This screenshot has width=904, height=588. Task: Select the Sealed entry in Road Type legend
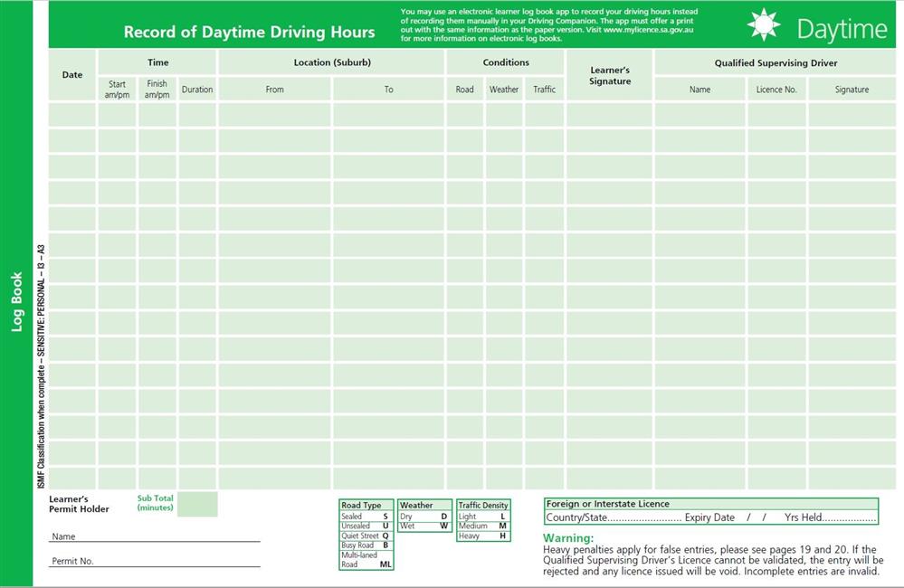[x=366, y=517]
